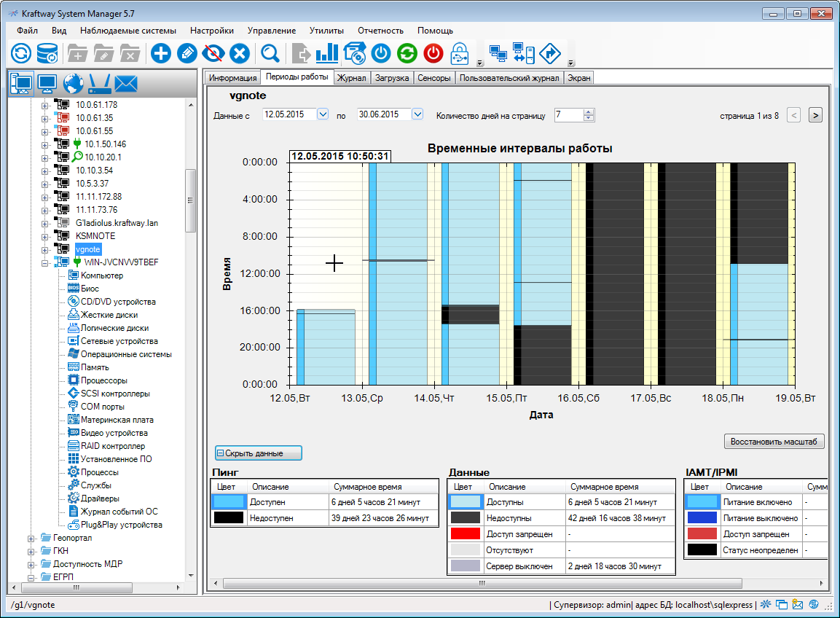Image resolution: width=840 pixels, height=618 pixels.
Task: Open the по end date dropdown
Action: 416,114
